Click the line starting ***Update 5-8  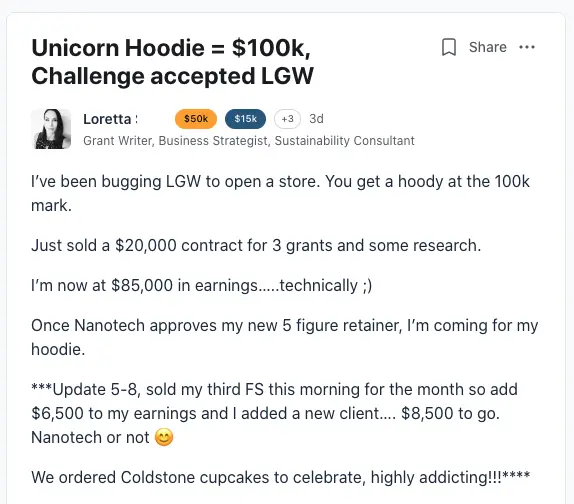click(x=274, y=389)
